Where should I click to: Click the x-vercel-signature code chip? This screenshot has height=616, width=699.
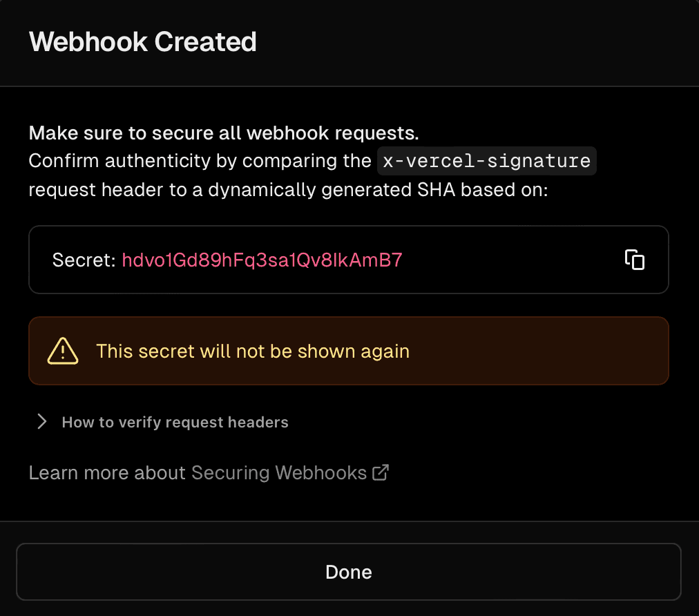pos(486,160)
